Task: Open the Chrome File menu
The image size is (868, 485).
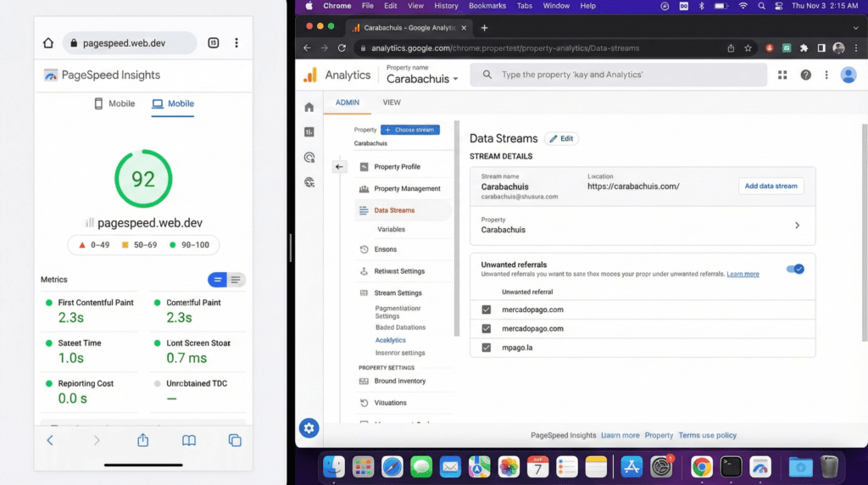Action: click(368, 6)
